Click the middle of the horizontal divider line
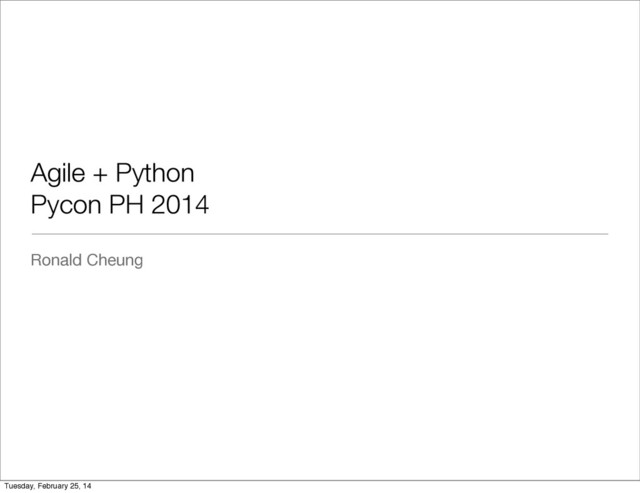Viewport: 640px width, 493px height. coord(320,233)
